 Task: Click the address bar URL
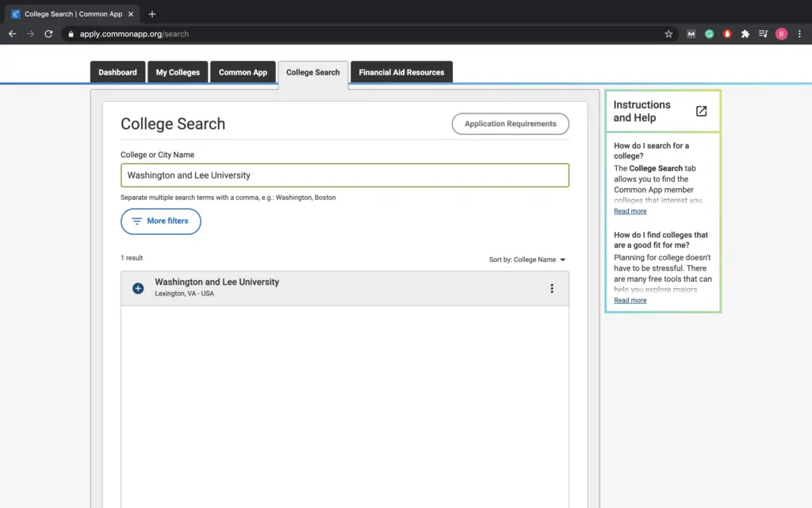[x=134, y=33]
